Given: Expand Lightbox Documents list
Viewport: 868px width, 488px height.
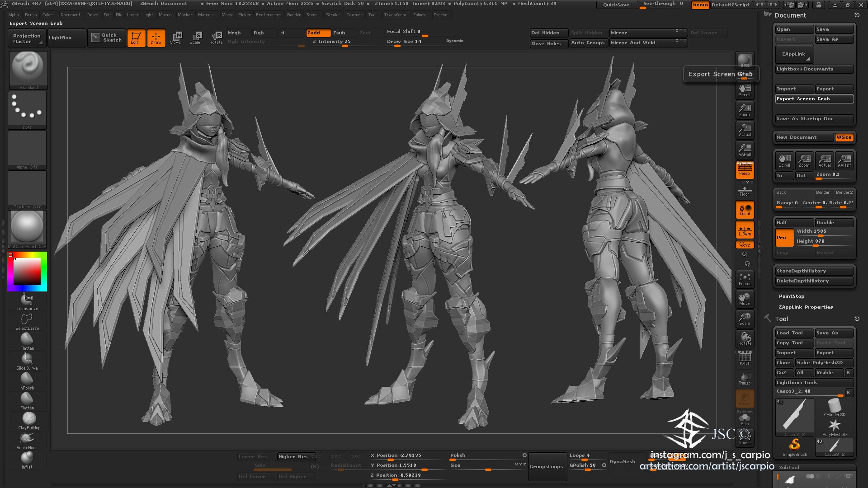Looking at the screenshot, I should click(x=814, y=69).
